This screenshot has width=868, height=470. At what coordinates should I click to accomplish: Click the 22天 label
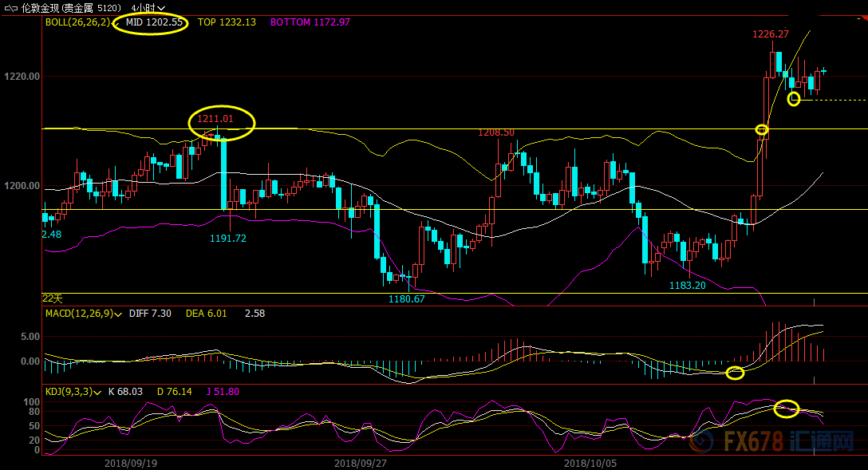[53, 298]
